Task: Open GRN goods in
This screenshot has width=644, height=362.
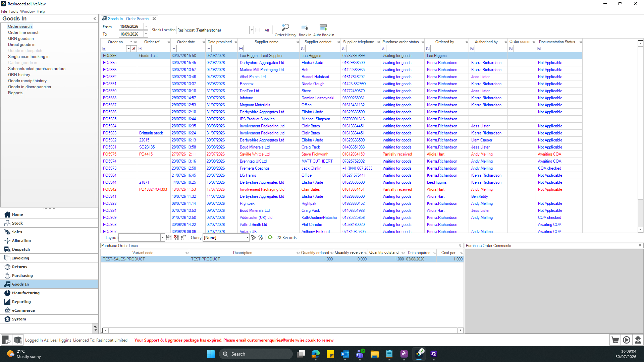Action: [x=21, y=39]
